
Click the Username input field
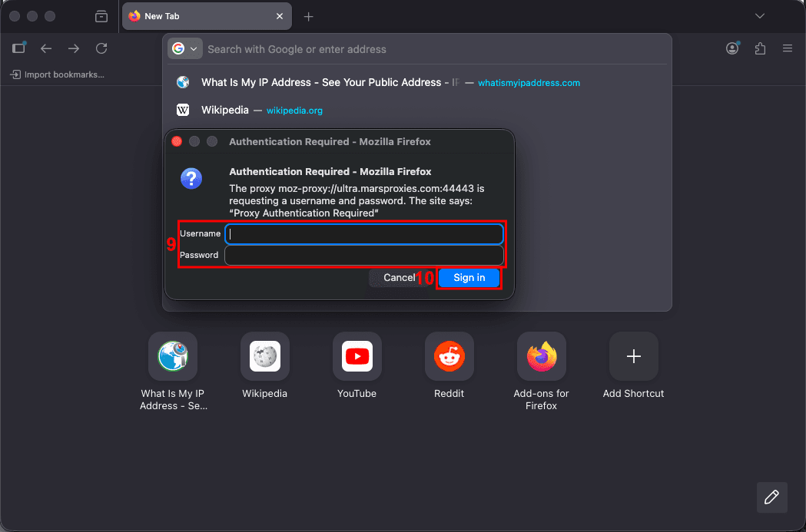pos(364,233)
